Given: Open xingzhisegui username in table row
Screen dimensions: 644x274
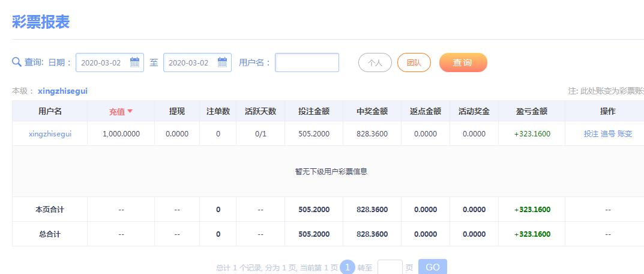Looking at the screenshot, I should click(50, 134).
